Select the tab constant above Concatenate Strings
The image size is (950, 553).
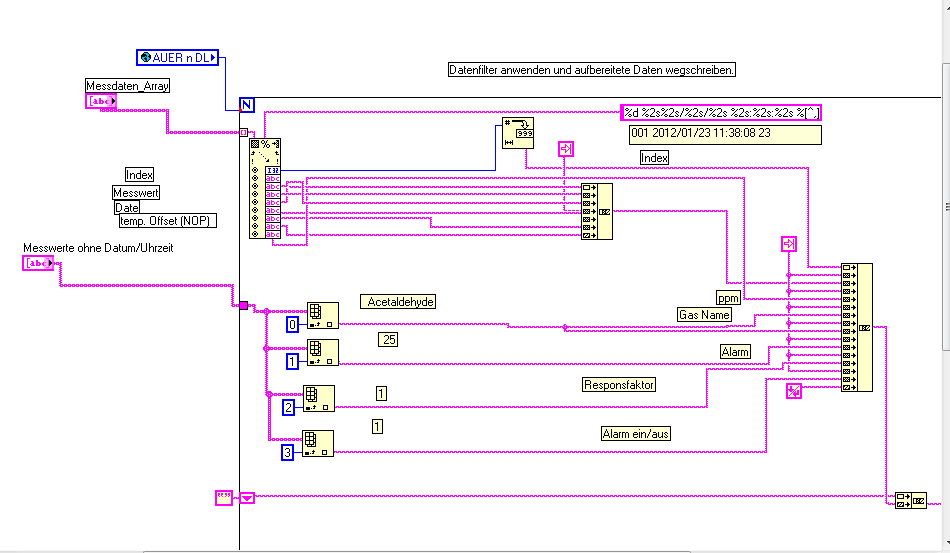[x=566, y=148]
